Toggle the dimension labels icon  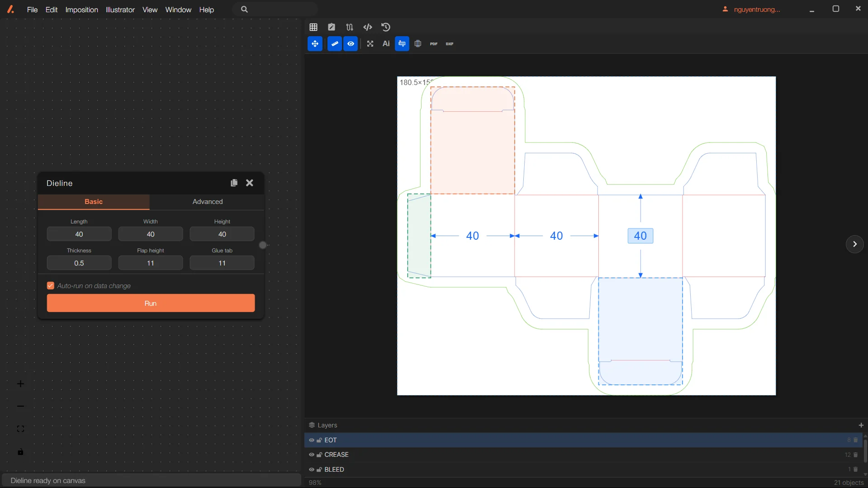[x=402, y=44]
